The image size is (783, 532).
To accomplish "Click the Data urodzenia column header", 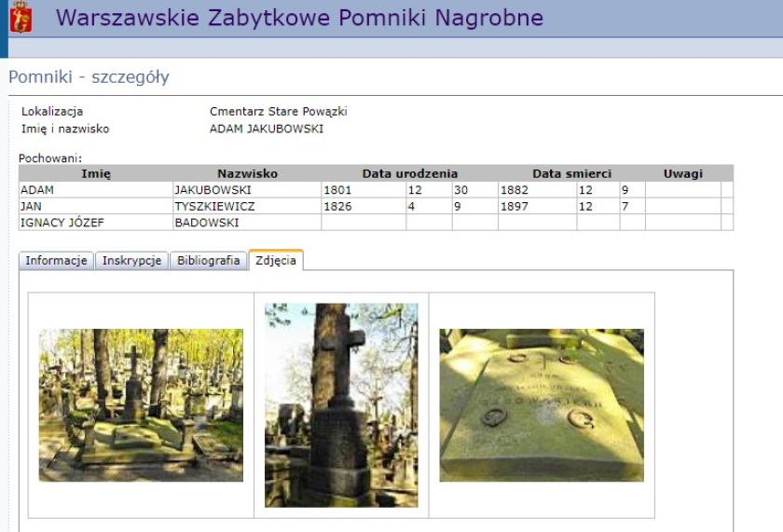I will (409, 173).
